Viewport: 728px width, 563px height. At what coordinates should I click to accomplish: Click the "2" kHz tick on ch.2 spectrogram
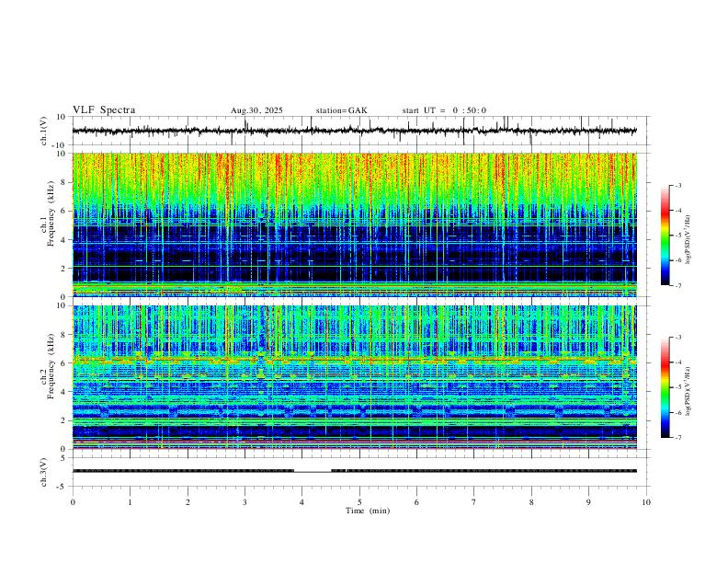pyautogui.click(x=63, y=420)
